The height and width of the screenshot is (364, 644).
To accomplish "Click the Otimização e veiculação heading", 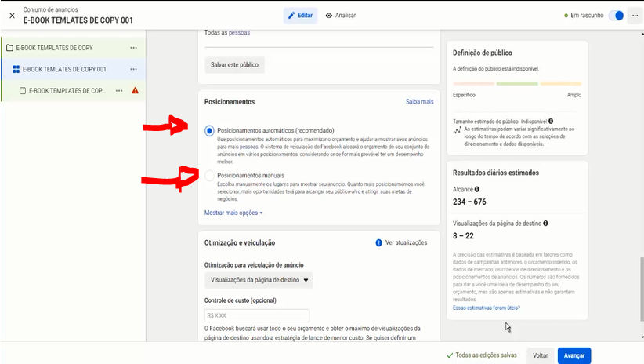I will pos(240,243).
